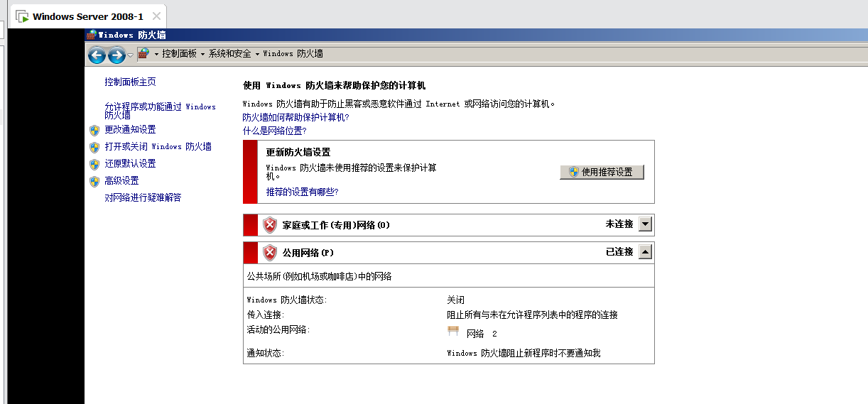Click red shield icon of 公用网络
Viewport: 868px width, 404px height.
click(x=270, y=253)
